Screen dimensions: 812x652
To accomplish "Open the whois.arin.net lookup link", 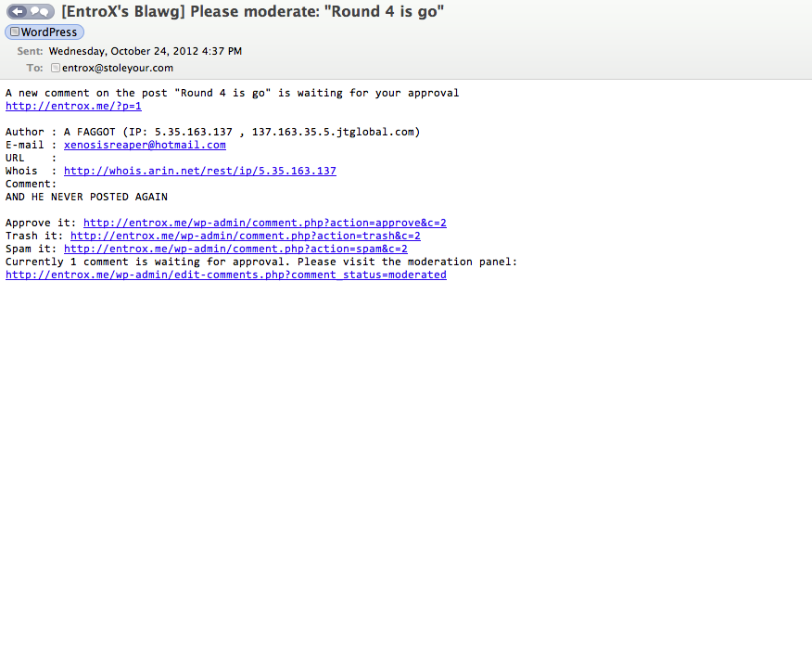I will coord(200,171).
